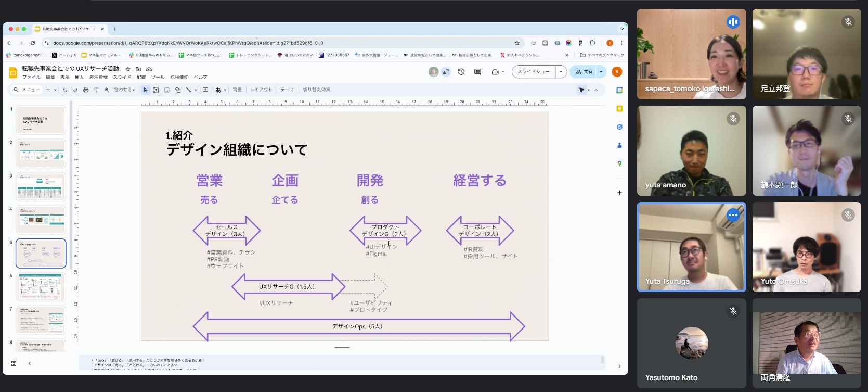Click the add comment toolbar icon
Viewport: 868px width, 392px height.
click(205, 90)
